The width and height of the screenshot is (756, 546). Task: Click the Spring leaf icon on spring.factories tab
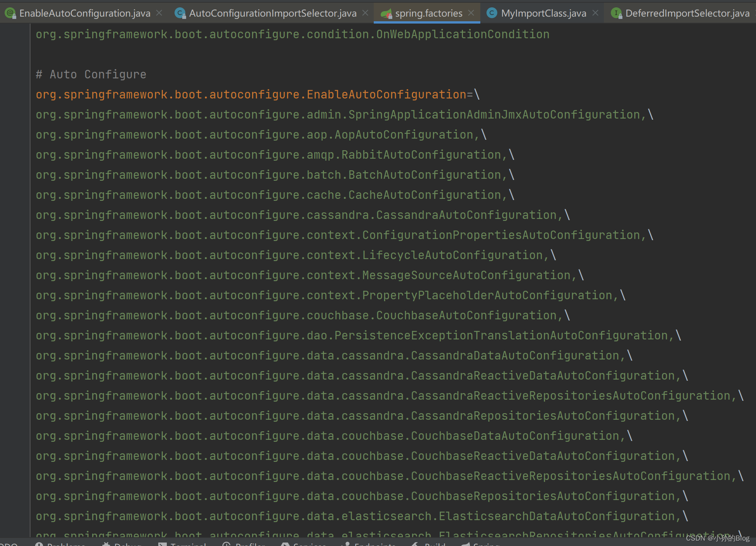386,14
